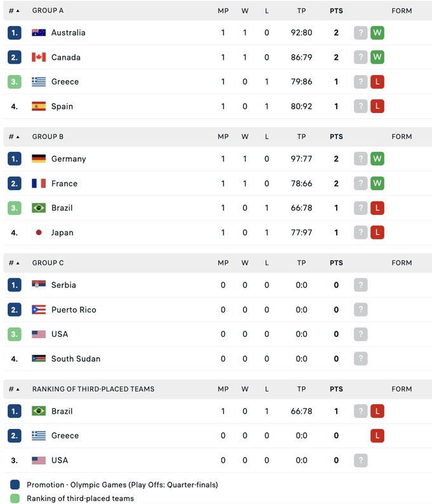Viewport: 432px width, 504px height.
Task: Click Japan's red L form badge
Action: tap(377, 233)
